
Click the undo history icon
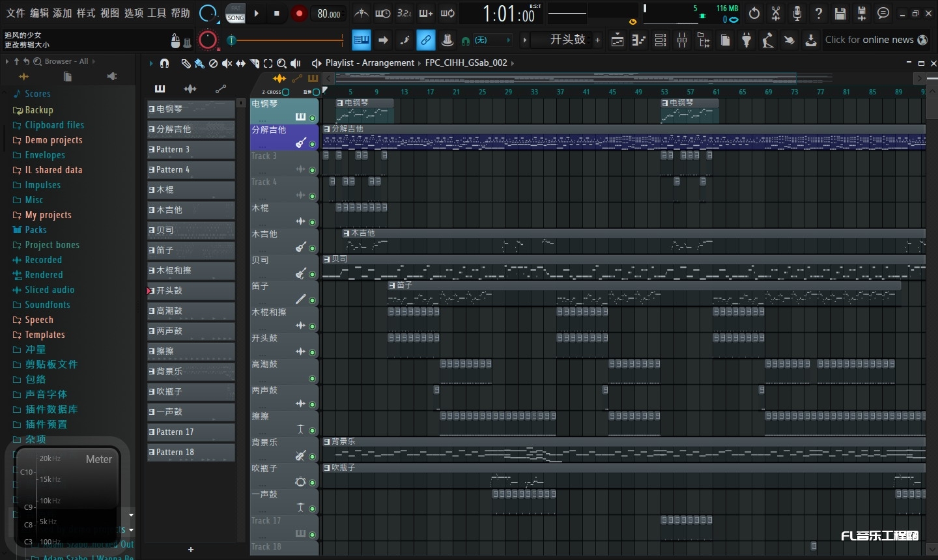(x=754, y=13)
